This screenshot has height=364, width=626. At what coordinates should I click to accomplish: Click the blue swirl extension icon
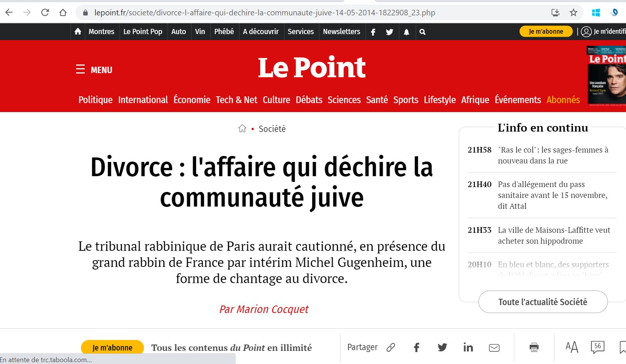614,13
